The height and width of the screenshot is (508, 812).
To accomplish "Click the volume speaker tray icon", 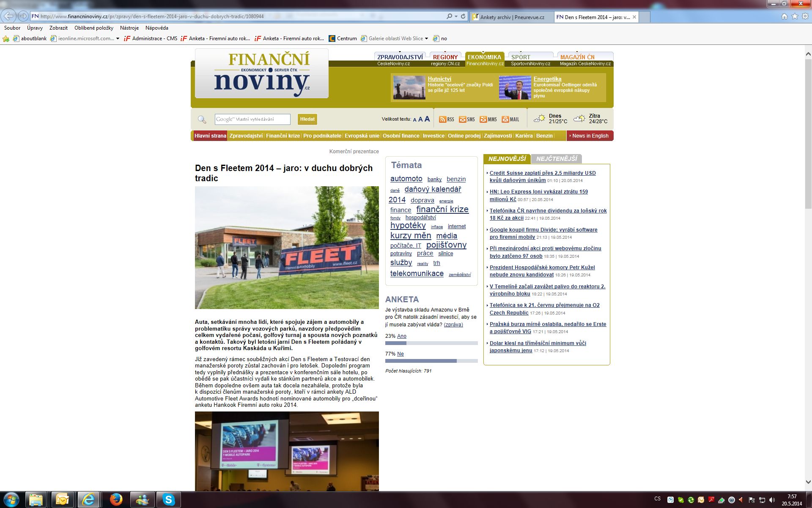I will point(772,500).
